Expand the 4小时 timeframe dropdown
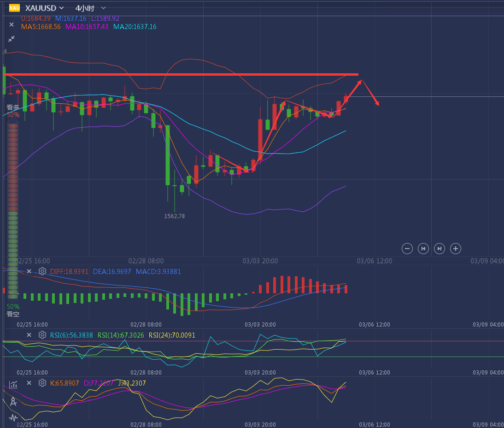Image resolution: width=504 pixels, height=428 pixels. tap(90, 8)
